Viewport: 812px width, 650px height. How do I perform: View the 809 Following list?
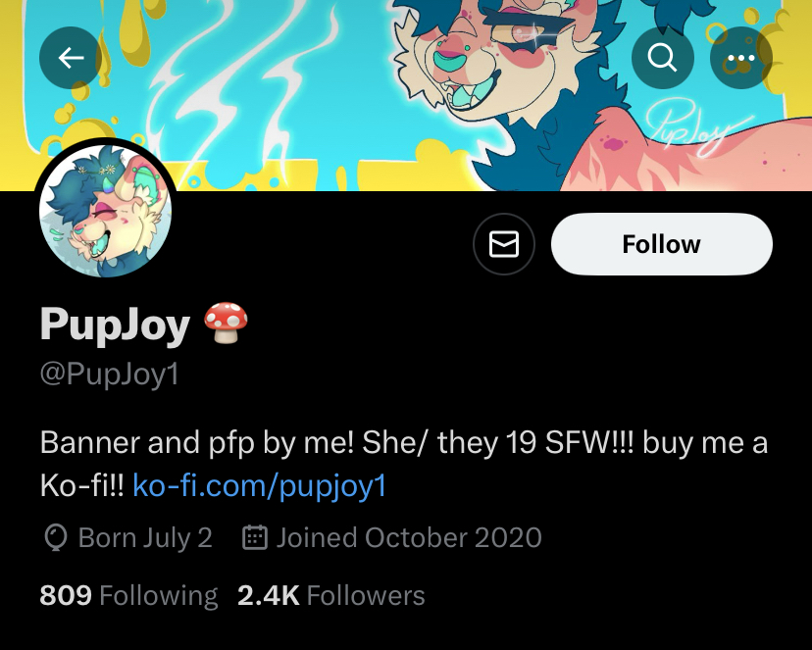128,595
